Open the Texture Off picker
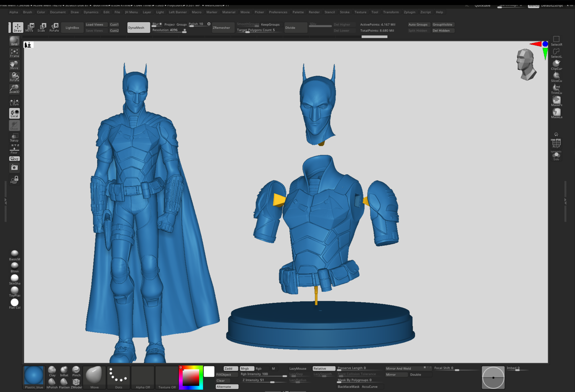 [x=167, y=378]
